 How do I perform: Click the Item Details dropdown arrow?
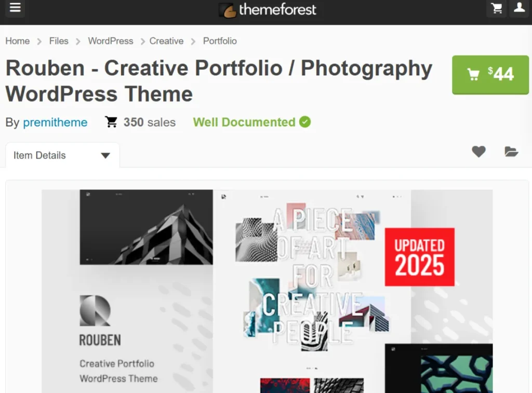105,155
